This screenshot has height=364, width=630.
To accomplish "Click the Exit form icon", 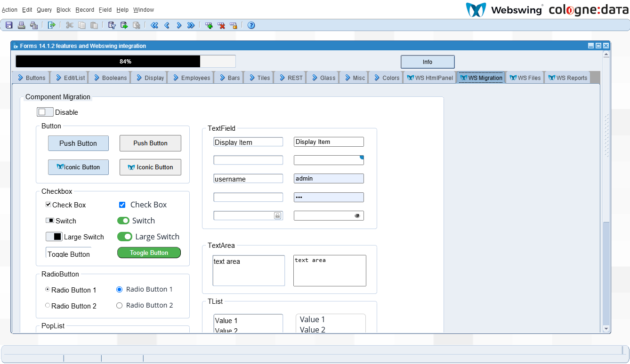I will click(x=52, y=25).
